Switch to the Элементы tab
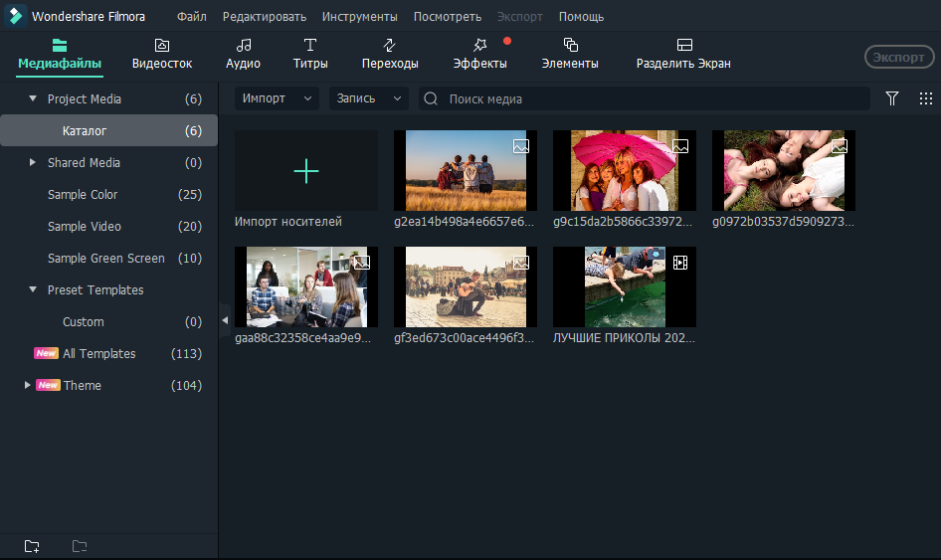The image size is (941, 560). coord(570,56)
